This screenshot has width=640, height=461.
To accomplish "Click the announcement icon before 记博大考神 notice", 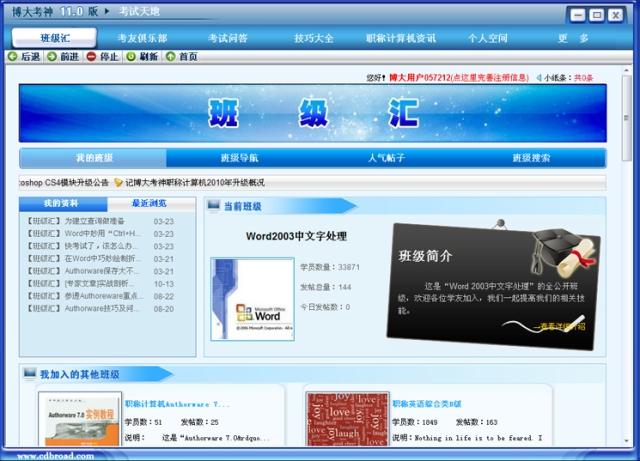I will [118, 183].
